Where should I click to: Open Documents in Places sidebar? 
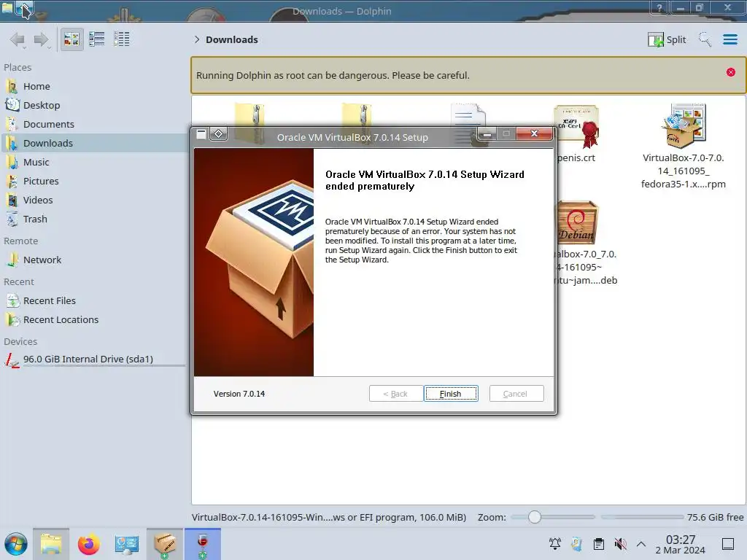tap(93, 124)
